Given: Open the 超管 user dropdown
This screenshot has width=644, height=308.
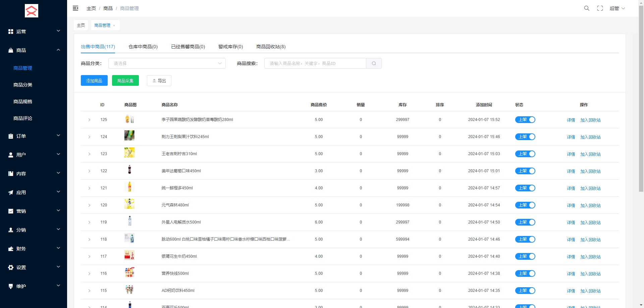Looking at the screenshot, I should (617, 8).
